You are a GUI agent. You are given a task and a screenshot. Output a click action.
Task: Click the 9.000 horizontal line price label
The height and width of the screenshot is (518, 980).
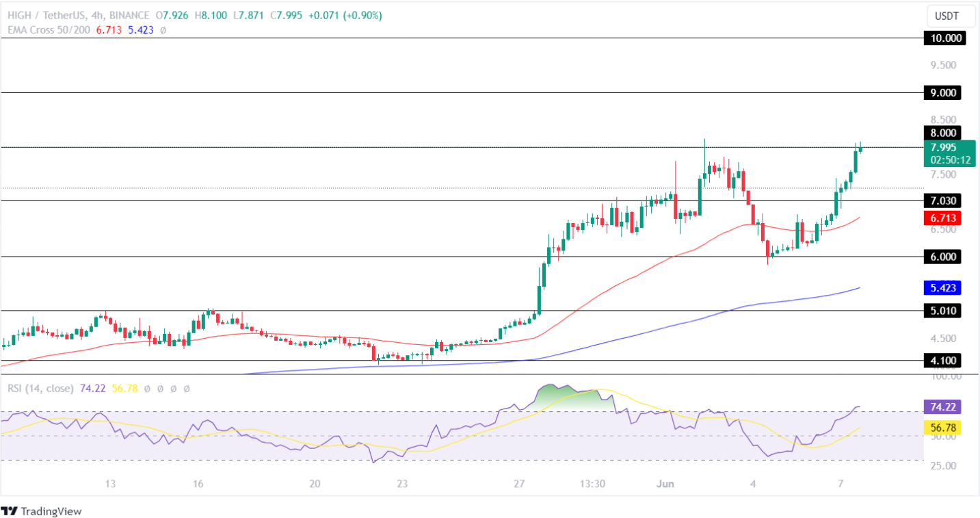click(x=944, y=92)
